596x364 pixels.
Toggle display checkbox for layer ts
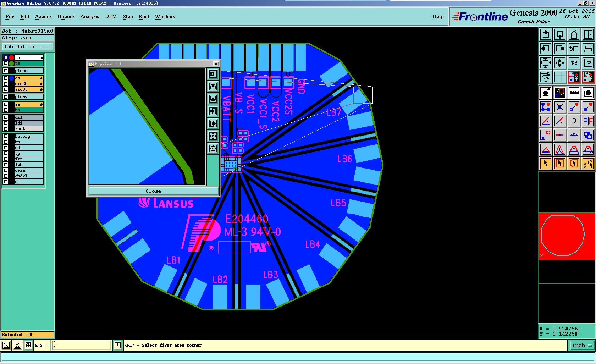[5, 63]
